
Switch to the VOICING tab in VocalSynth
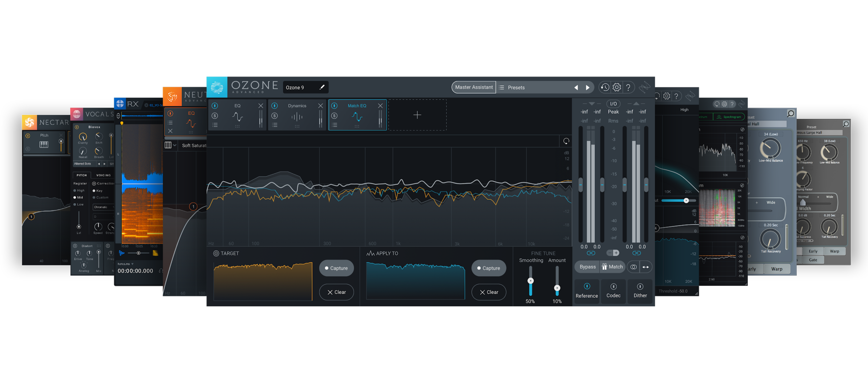(104, 175)
